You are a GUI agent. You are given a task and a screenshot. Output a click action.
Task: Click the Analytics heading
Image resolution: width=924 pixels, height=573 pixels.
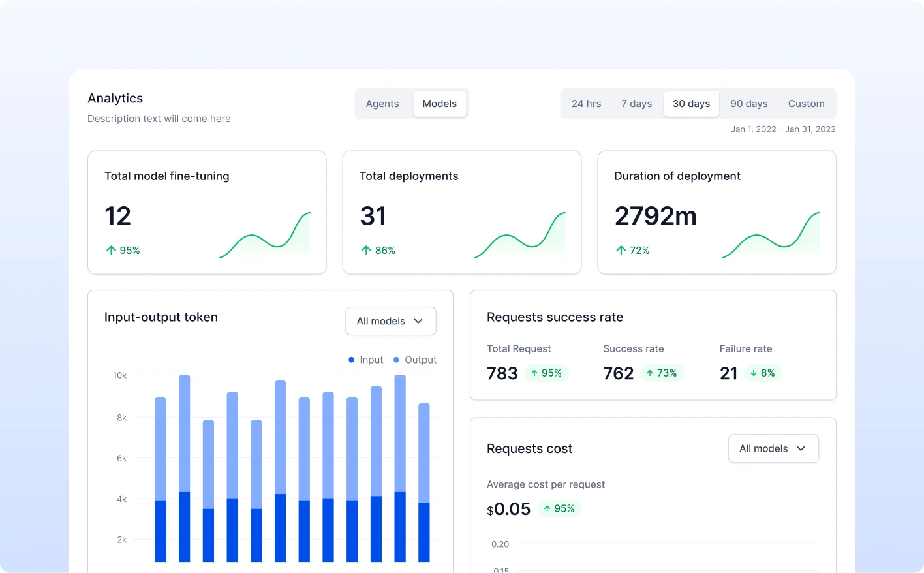click(x=115, y=99)
